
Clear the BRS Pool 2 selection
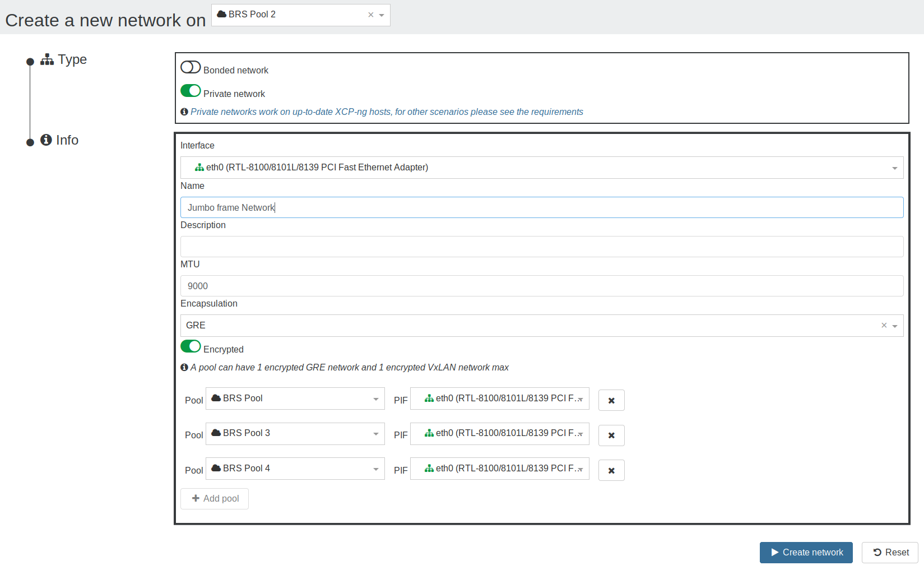click(x=370, y=15)
